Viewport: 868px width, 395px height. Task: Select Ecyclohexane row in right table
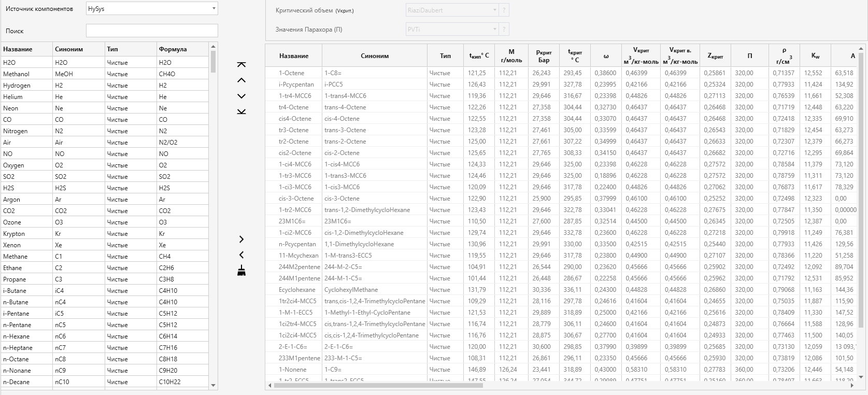(561, 289)
